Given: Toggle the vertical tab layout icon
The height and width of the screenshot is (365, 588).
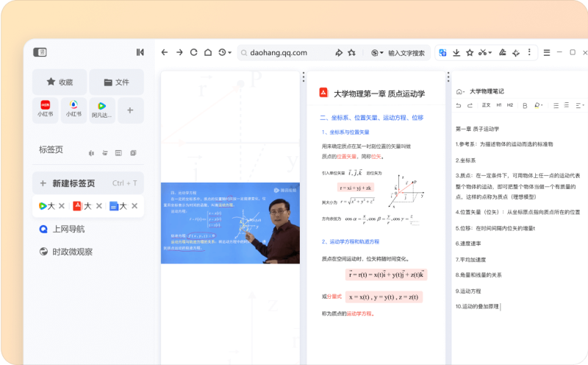Looking at the screenshot, I should click(x=40, y=52).
